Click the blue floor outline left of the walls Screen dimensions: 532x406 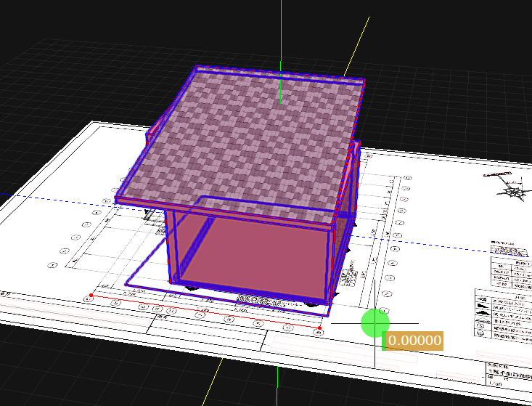pos(145,270)
